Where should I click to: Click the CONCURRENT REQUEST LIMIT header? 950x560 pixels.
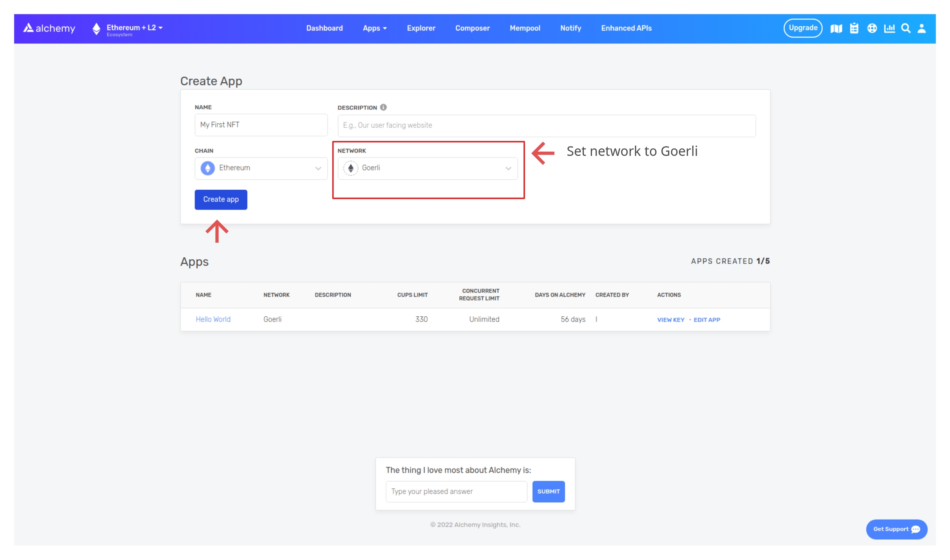coord(479,294)
